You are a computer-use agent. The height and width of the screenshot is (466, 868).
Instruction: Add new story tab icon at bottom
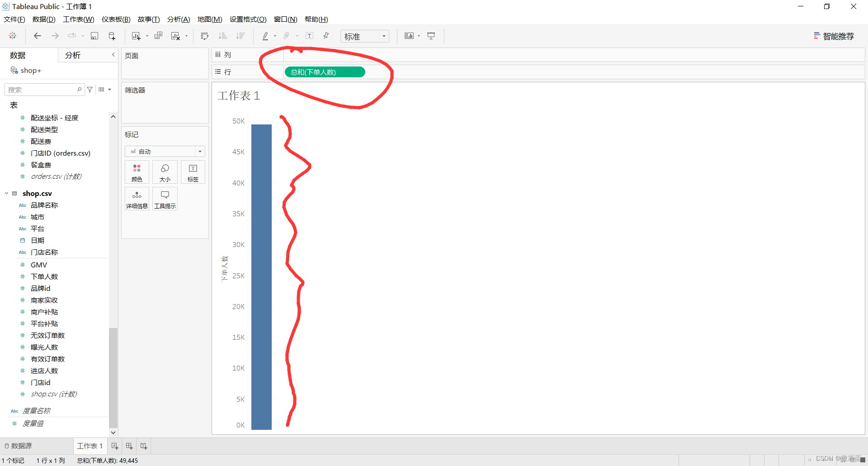click(x=144, y=446)
